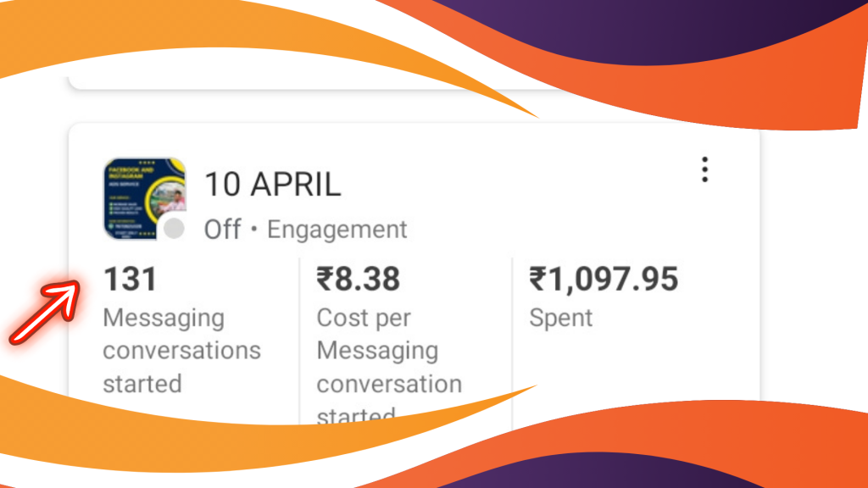Click the red arrow pointing at 131

(46, 312)
